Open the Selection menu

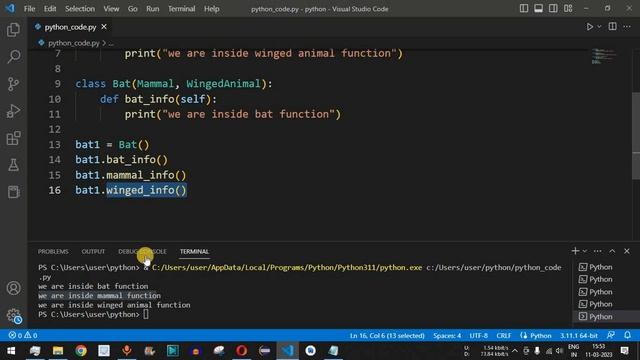click(x=80, y=9)
